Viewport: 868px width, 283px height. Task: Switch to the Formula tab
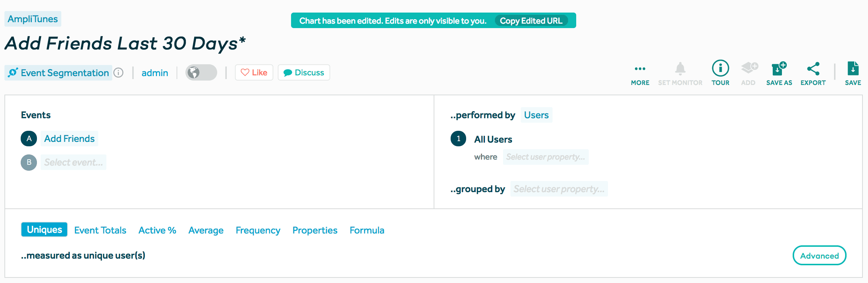(367, 230)
